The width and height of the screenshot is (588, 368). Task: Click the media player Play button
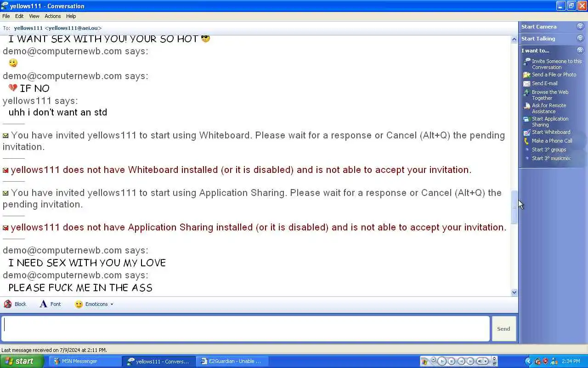[x=442, y=361]
